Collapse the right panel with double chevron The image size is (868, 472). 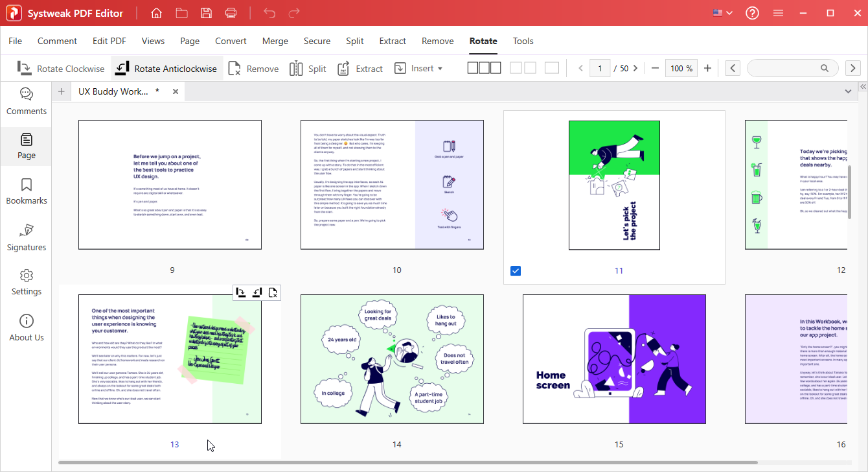[x=863, y=86]
